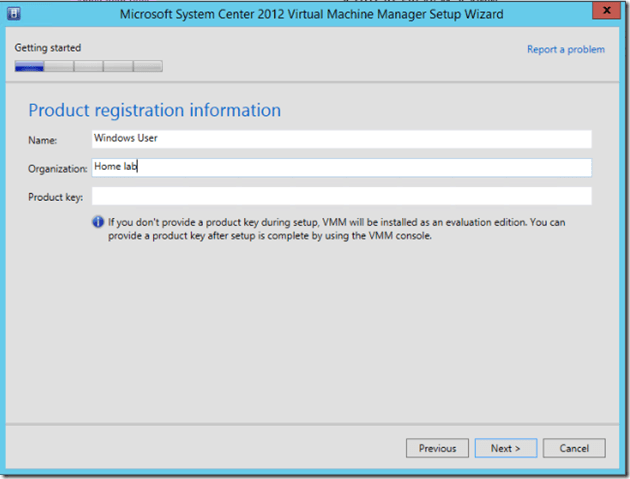Click the Organization field with Home lab

point(340,168)
